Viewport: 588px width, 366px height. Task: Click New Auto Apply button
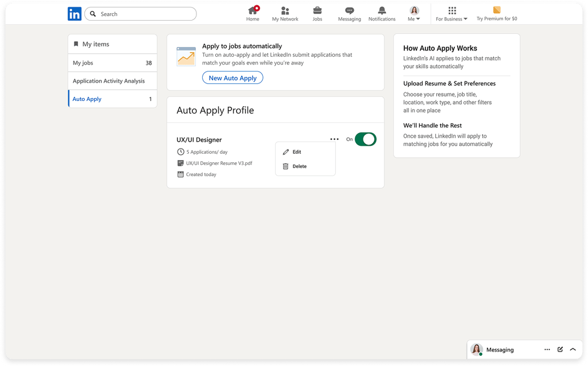(233, 78)
